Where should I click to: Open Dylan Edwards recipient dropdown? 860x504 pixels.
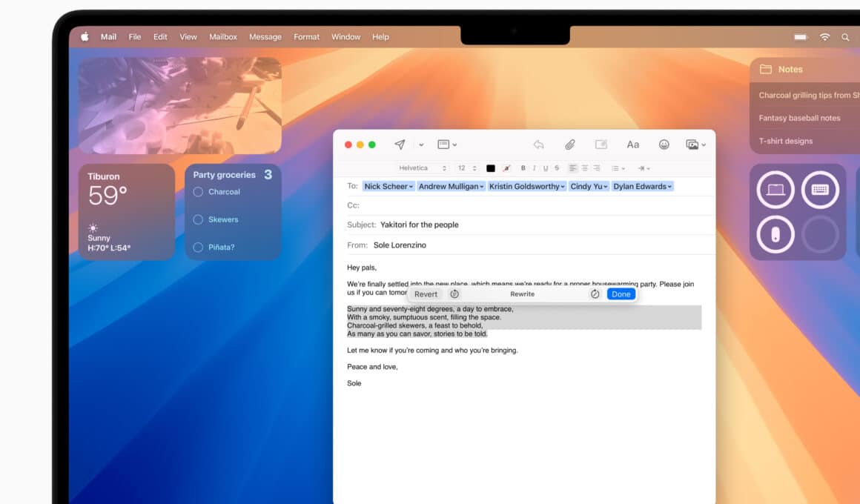(x=642, y=187)
